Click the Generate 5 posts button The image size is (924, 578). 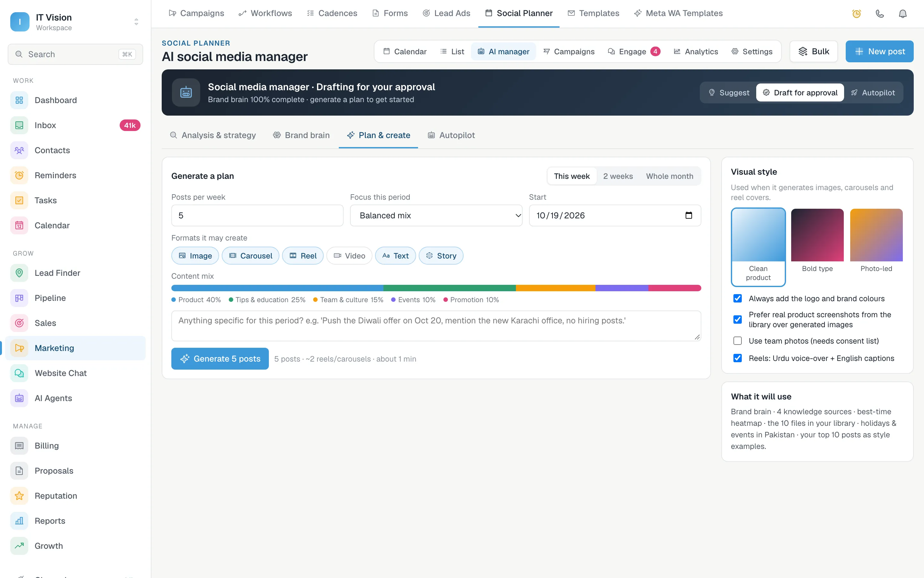(220, 359)
